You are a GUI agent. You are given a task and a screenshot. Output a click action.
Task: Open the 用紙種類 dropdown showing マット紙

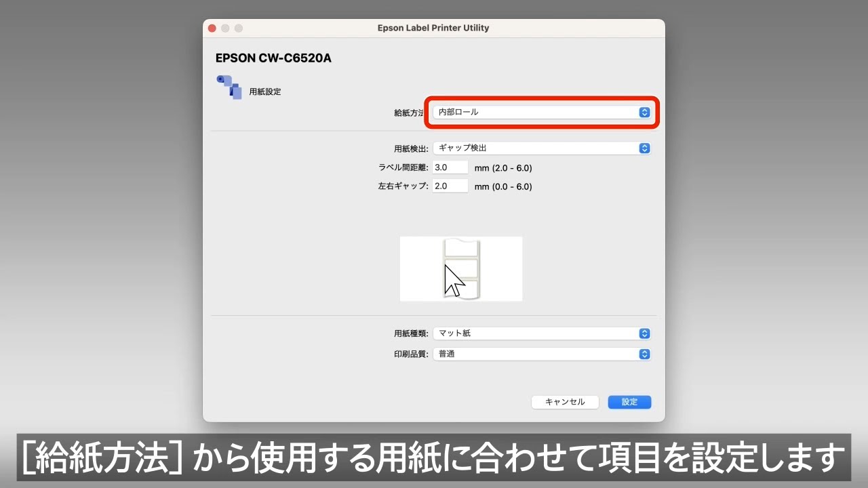click(542, 333)
